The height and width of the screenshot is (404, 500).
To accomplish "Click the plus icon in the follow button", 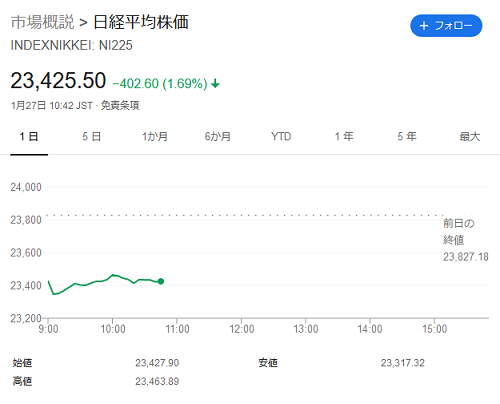I will point(424,26).
